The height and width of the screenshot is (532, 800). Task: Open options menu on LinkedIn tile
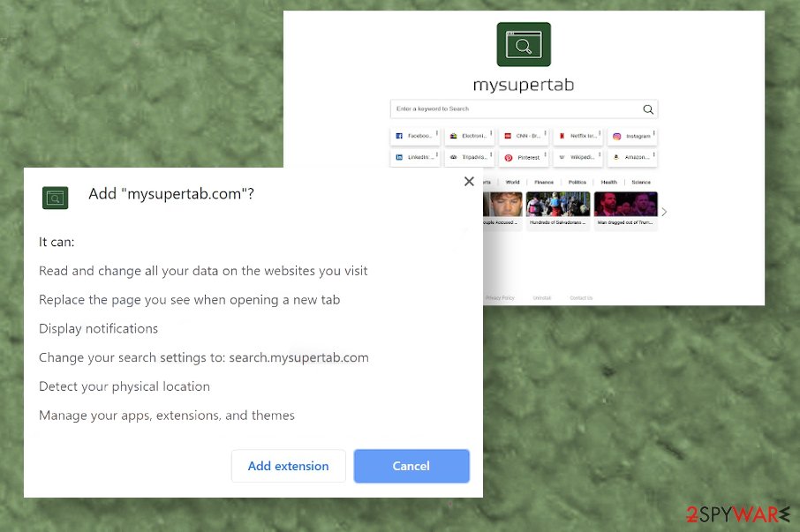click(437, 154)
